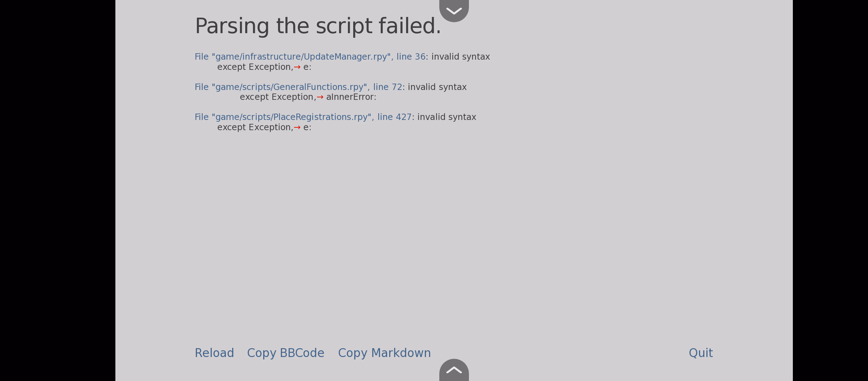Click the Reload button
The image size is (868, 381).
pos(214,353)
